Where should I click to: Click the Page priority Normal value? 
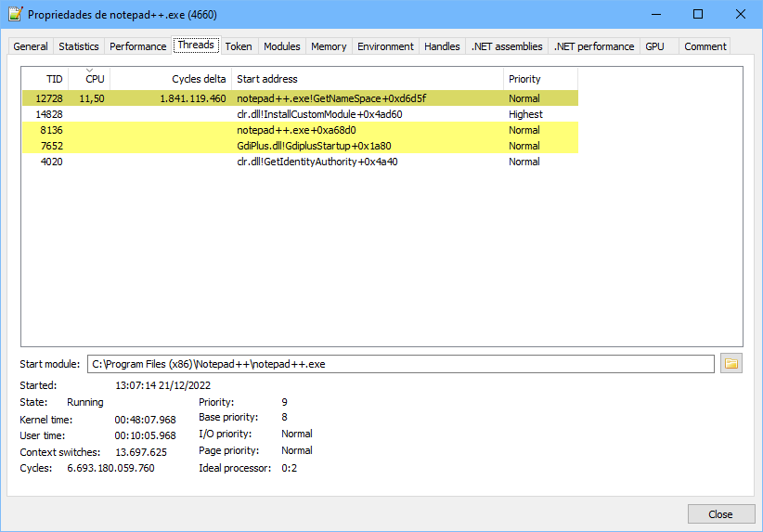(x=297, y=450)
